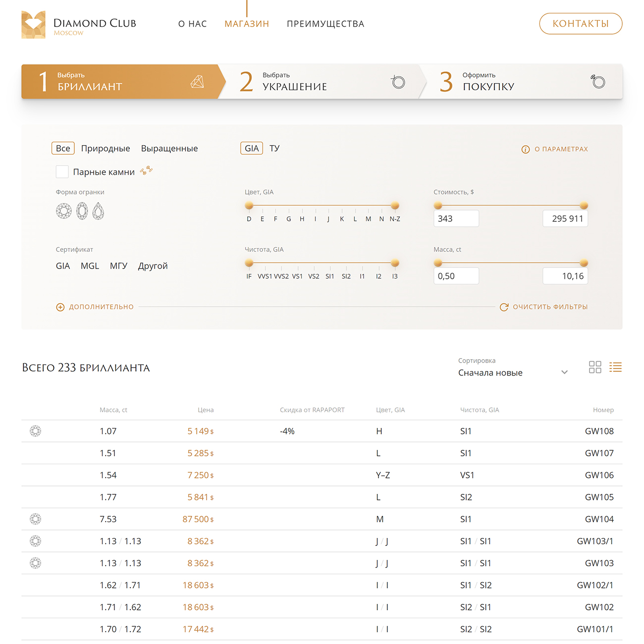Sort by Масса, ct column header
Image resolution: width=644 pixels, height=644 pixels.
113,410
